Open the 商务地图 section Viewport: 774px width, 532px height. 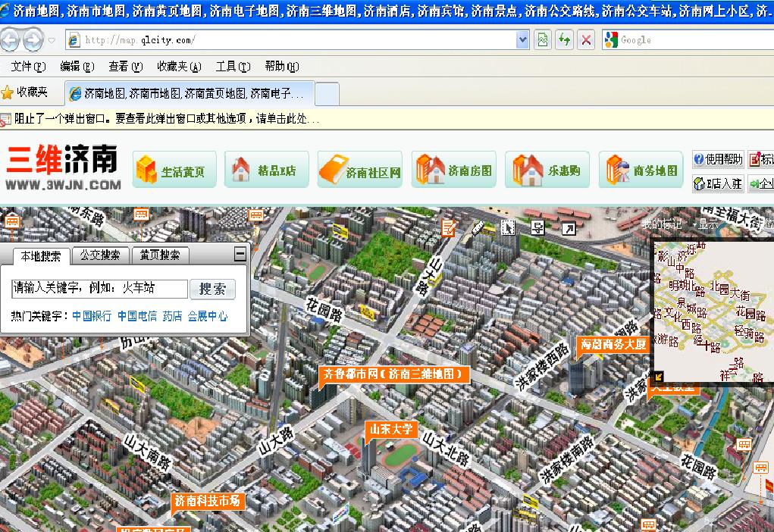[641, 170]
